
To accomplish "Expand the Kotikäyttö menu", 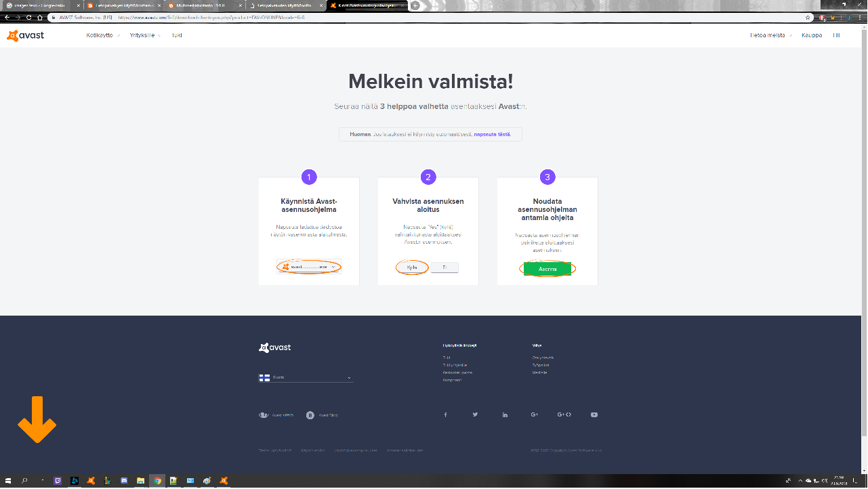I will click(103, 35).
